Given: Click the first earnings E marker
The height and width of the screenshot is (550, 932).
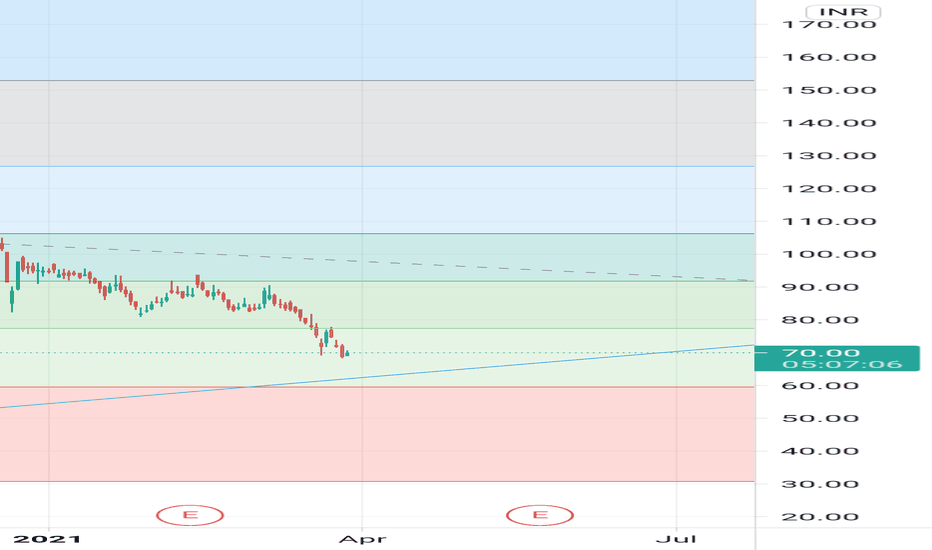Looking at the screenshot, I should [x=190, y=515].
